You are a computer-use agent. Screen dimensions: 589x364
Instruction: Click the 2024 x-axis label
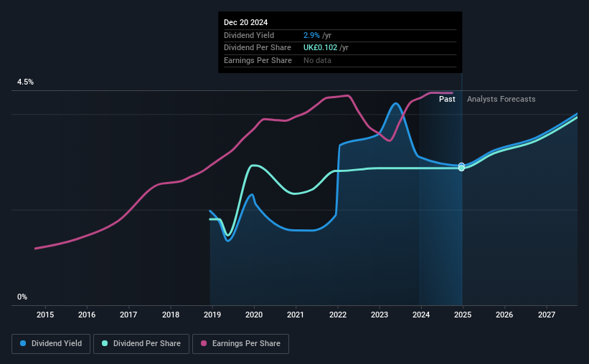421,315
